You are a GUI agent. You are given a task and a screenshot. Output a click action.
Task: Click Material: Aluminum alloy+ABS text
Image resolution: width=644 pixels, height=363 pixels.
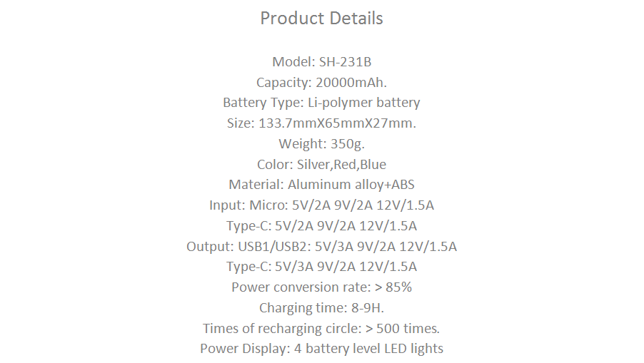pyautogui.click(x=321, y=185)
